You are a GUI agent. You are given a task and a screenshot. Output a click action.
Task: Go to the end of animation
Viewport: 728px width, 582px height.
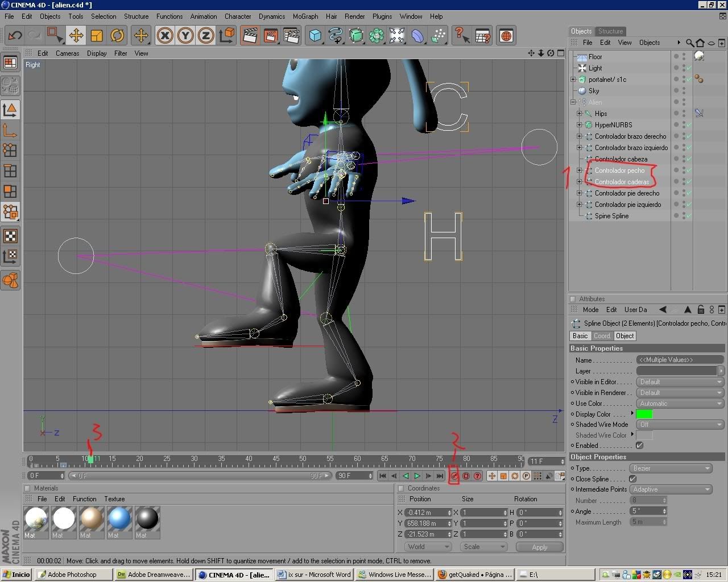(x=440, y=476)
